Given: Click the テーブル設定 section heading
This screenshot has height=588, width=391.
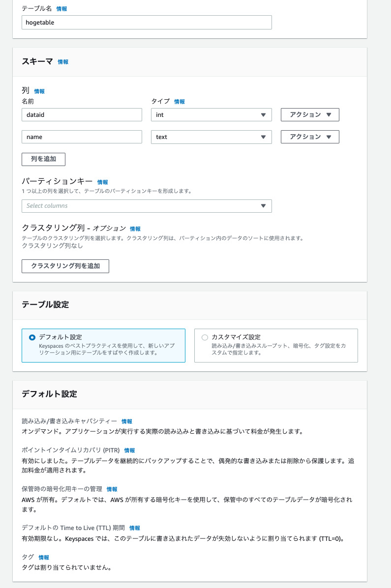Looking at the screenshot, I should tap(45, 305).
